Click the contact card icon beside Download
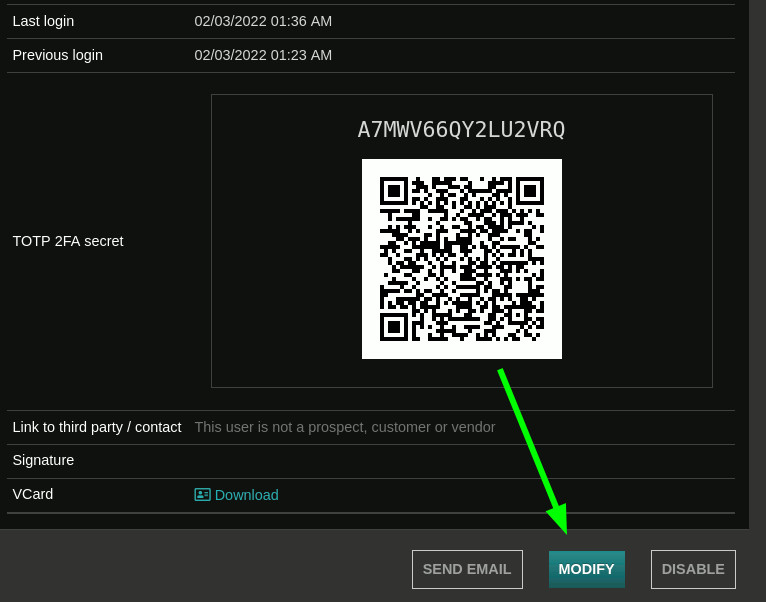The height and width of the screenshot is (602, 766). pyautogui.click(x=202, y=494)
